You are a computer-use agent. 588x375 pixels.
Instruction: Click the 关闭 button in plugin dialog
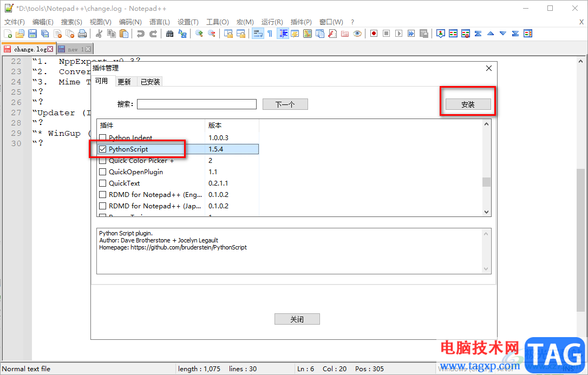[x=297, y=319]
